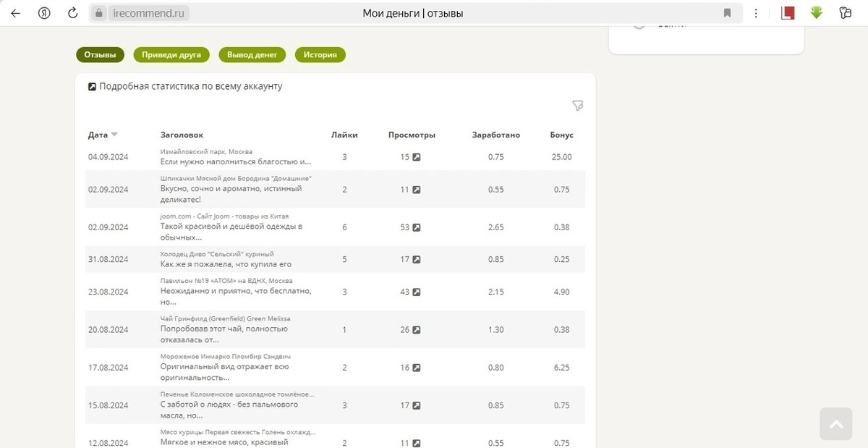This screenshot has width=868, height=448.
Task: Open views chart icon for Чай Гринфилд row
Action: pos(417,329)
